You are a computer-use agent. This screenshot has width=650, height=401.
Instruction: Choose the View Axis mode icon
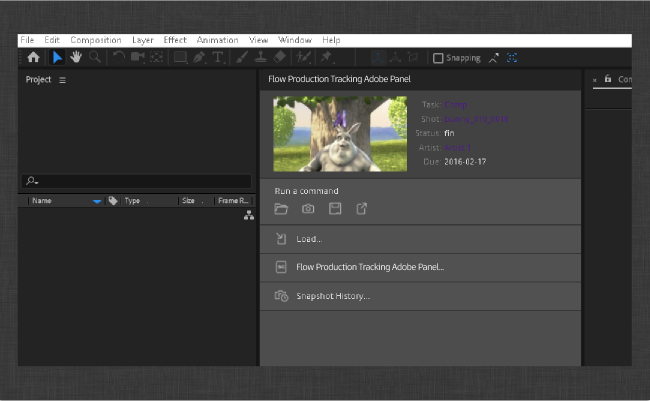[413, 58]
